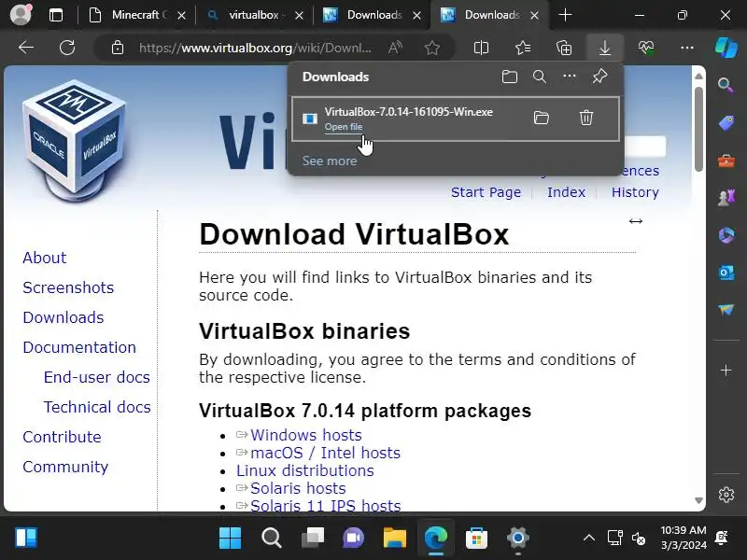Open About in left navigation
Screen dimensions: 747x560
tap(44, 258)
